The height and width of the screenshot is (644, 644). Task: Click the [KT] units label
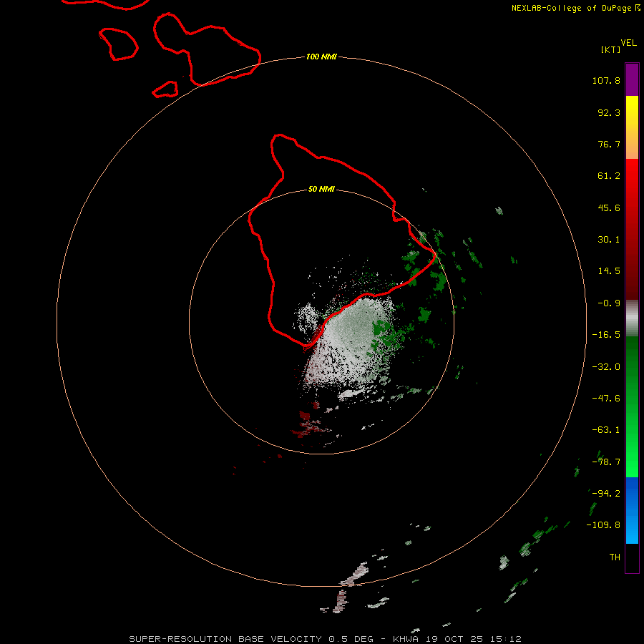point(610,49)
